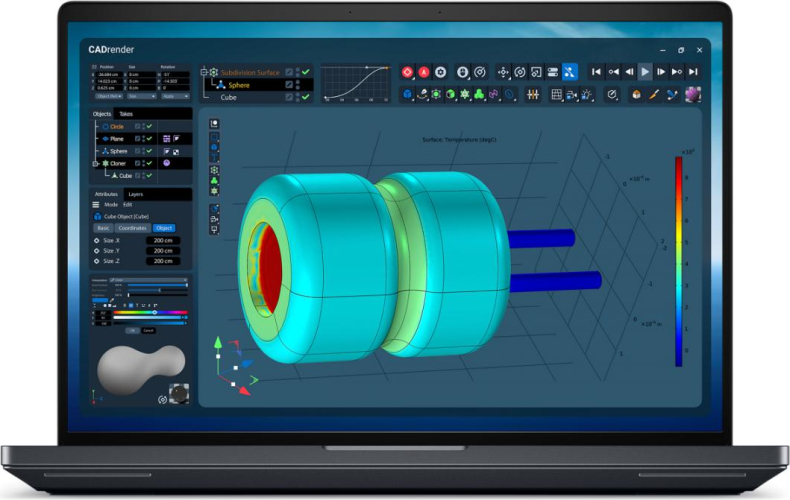
Task: Collapse the Cloner tree node
Action: click(95, 163)
